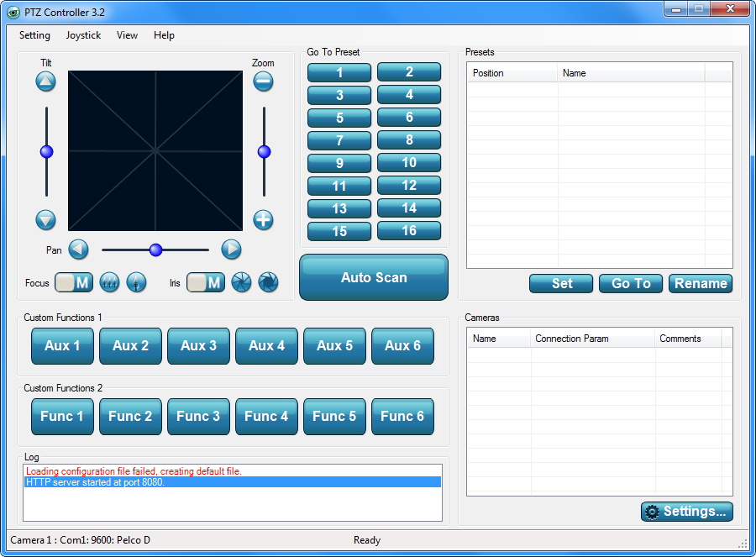The image size is (756, 557).
Task: Click the Zoom out minus icon
Action: (263, 81)
